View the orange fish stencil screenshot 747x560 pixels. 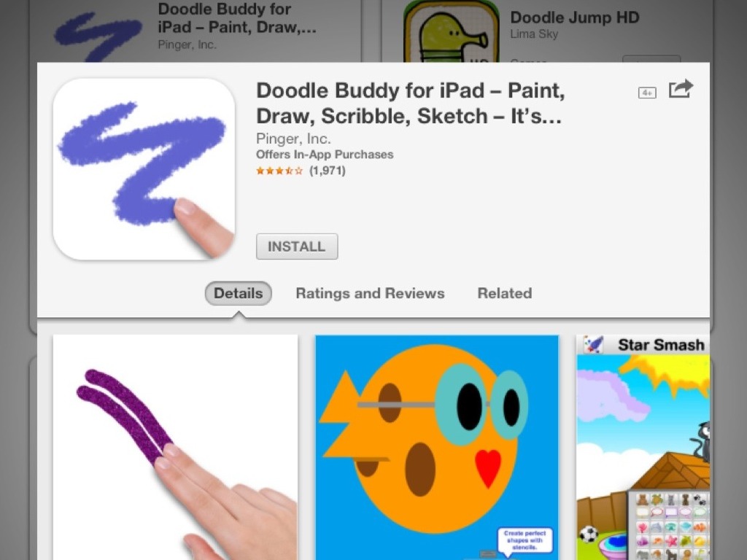(437, 448)
